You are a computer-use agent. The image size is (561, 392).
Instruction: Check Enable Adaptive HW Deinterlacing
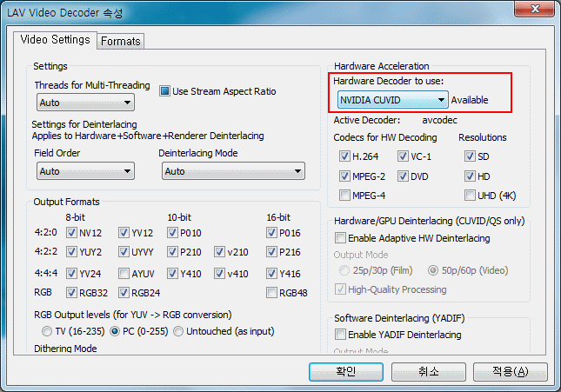click(x=340, y=237)
